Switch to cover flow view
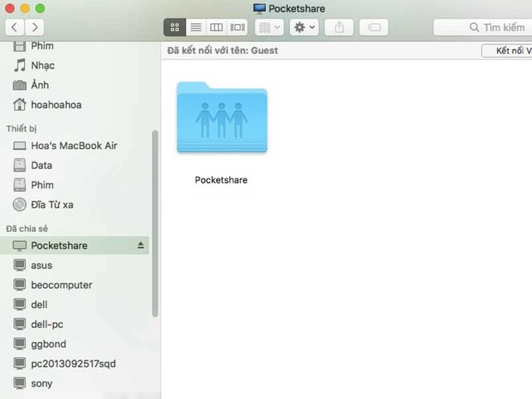The image size is (532, 399). click(237, 27)
